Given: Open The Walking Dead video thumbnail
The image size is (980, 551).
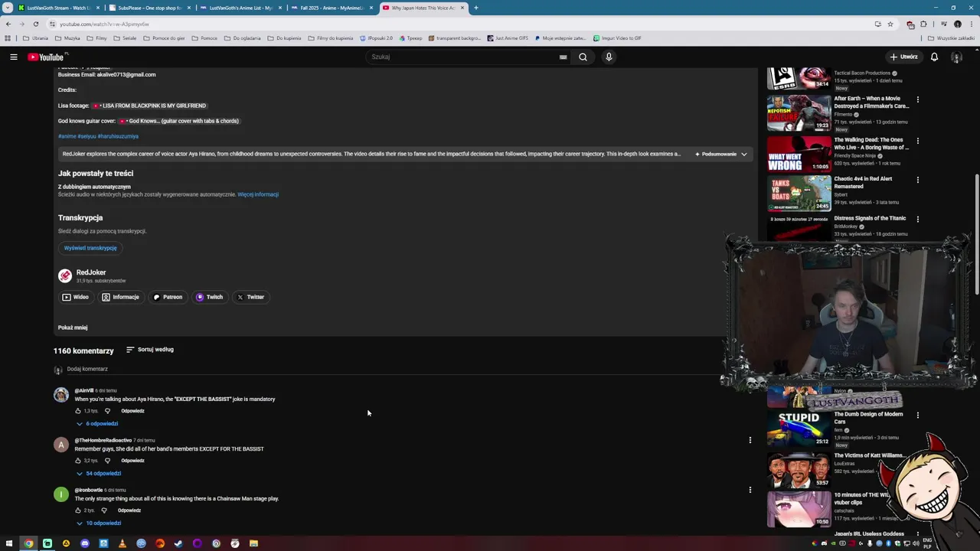Looking at the screenshot, I should [x=799, y=153].
